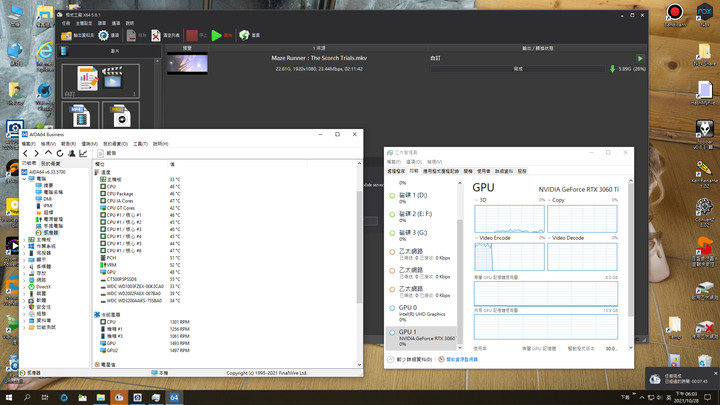Open Resource Monitor link in Task Manager
This screenshot has height=405, width=720.
[458, 360]
